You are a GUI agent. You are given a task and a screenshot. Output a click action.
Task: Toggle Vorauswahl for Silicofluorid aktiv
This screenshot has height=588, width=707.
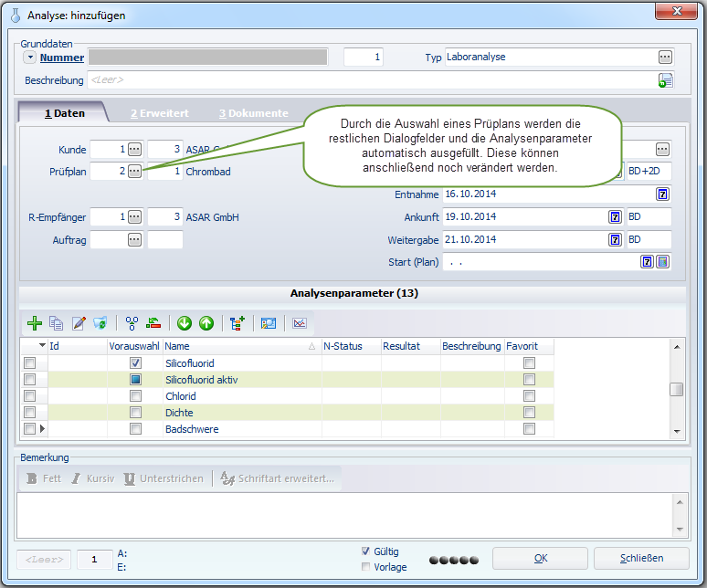pyautogui.click(x=135, y=380)
